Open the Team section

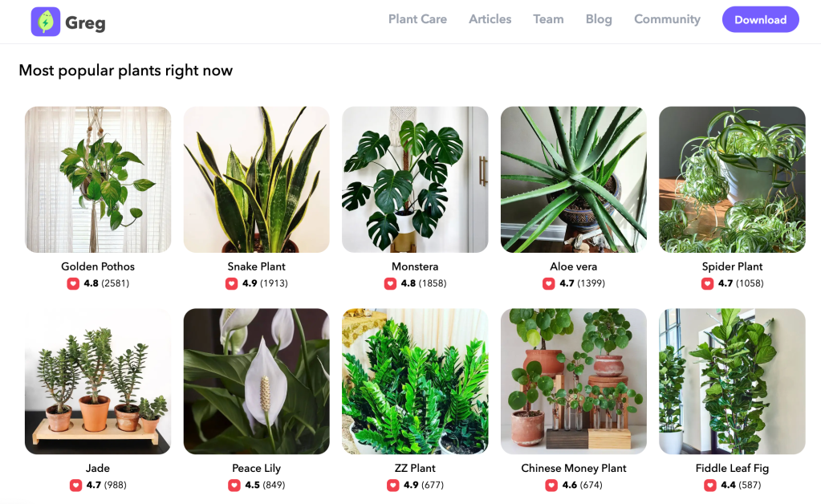point(548,19)
